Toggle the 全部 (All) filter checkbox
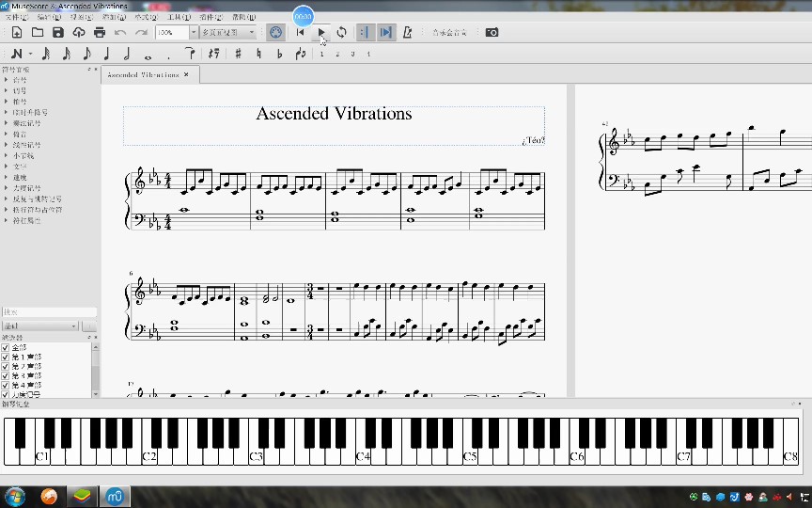Image resolution: width=812 pixels, height=508 pixels. click(x=6, y=348)
